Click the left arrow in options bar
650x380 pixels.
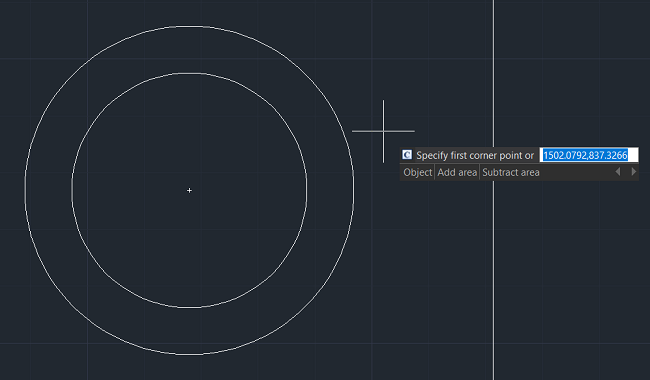(x=618, y=172)
